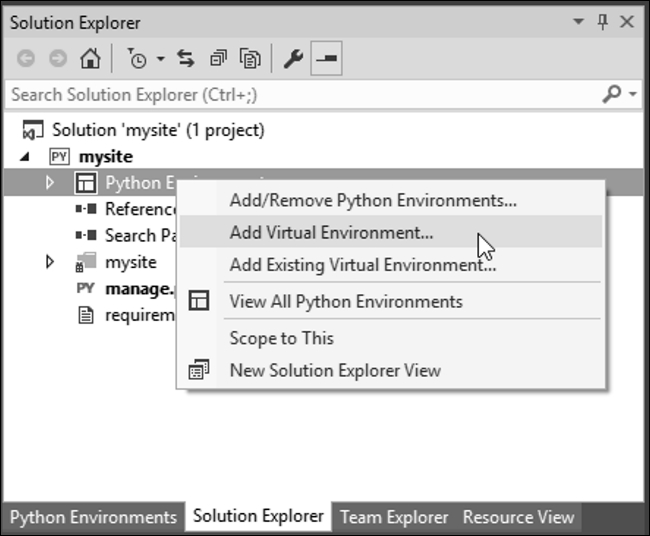Click the solution icon beside Solution 'mysite'
The height and width of the screenshot is (536, 650).
[33, 130]
